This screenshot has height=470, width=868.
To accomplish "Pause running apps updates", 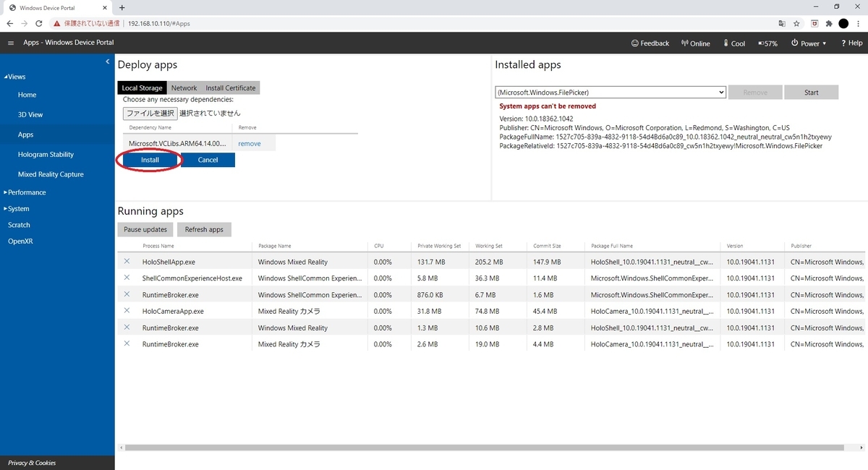I will tap(145, 229).
